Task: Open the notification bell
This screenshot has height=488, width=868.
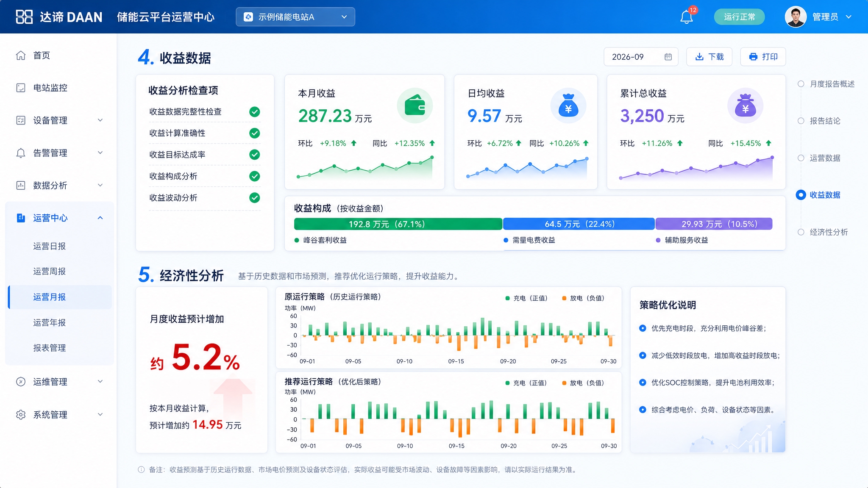Action: click(687, 17)
